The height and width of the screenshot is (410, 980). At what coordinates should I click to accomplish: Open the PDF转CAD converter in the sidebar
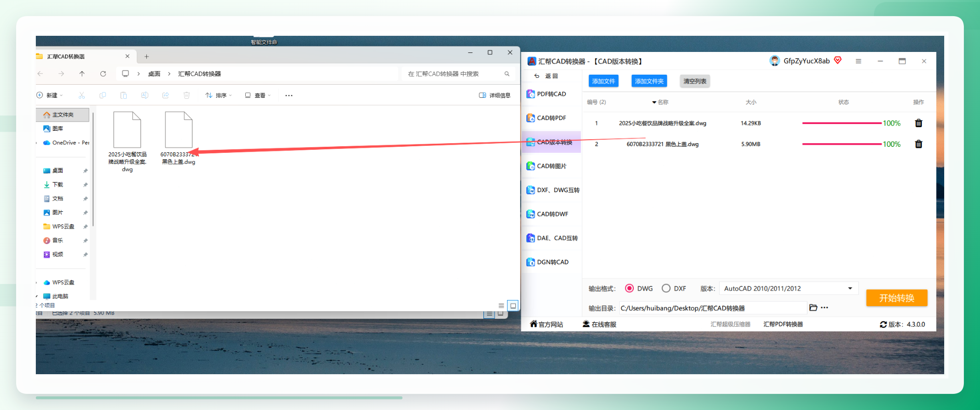point(551,94)
